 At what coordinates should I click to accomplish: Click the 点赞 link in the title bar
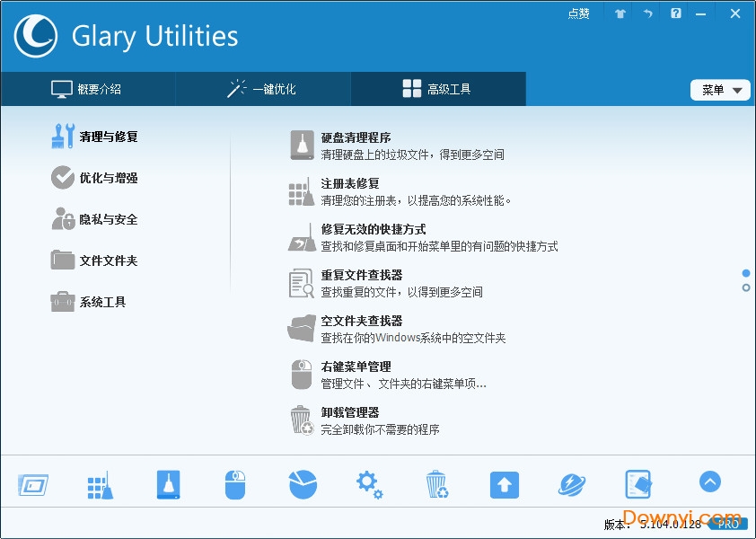[579, 13]
